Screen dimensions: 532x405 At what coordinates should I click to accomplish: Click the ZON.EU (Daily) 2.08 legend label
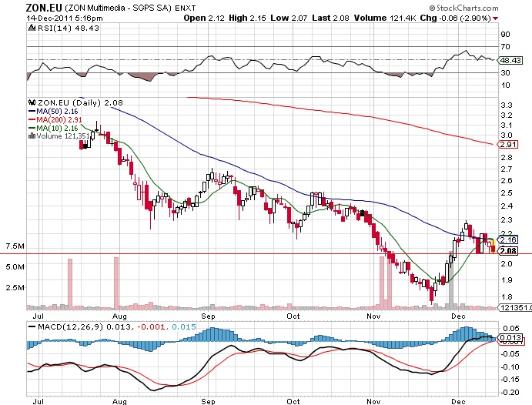(80, 102)
